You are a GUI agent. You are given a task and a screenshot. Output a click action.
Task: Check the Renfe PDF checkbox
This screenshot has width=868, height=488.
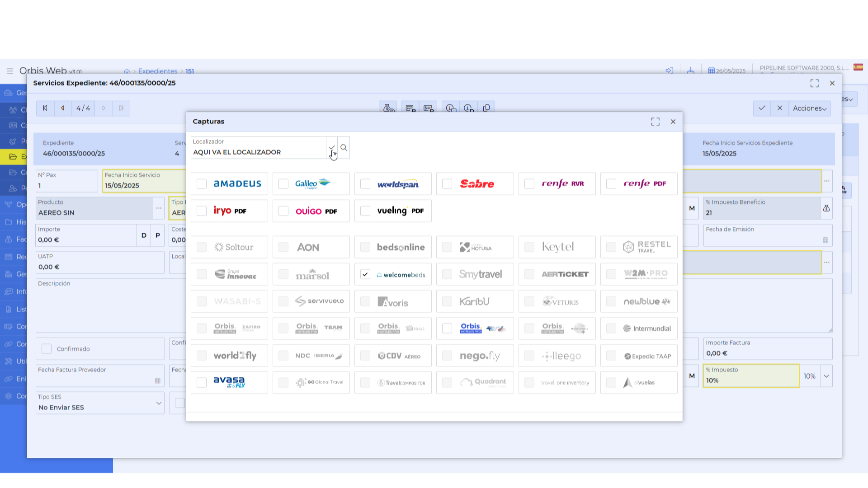click(x=611, y=184)
